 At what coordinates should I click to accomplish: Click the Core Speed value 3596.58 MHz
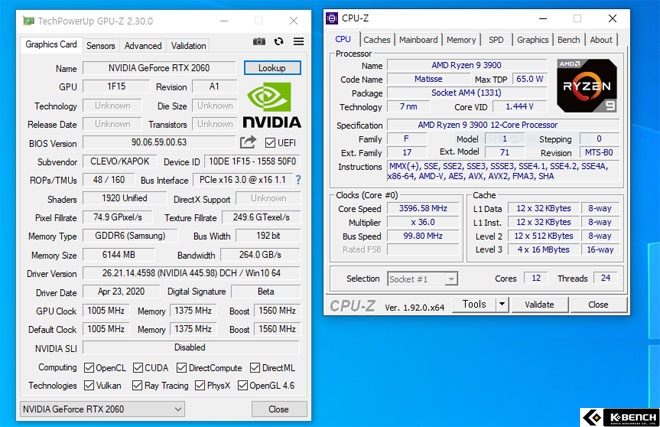[x=423, y=208]
